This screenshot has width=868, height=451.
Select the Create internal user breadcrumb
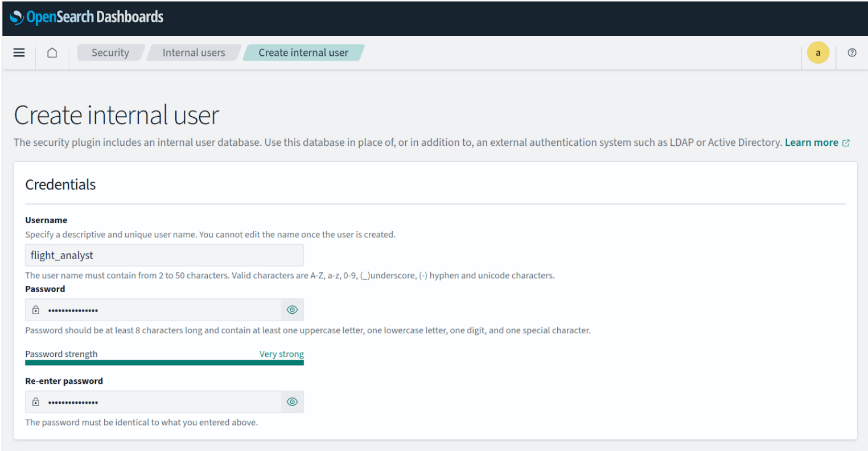303,52
